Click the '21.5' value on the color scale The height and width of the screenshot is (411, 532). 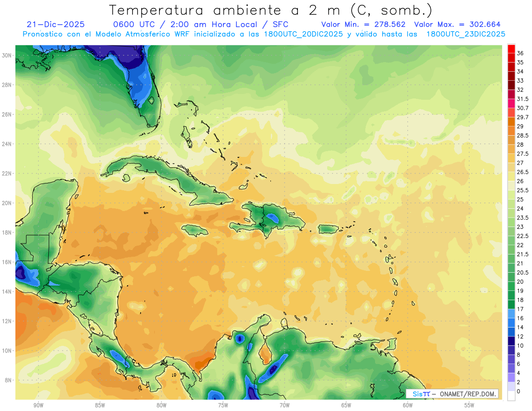point(523,254)
